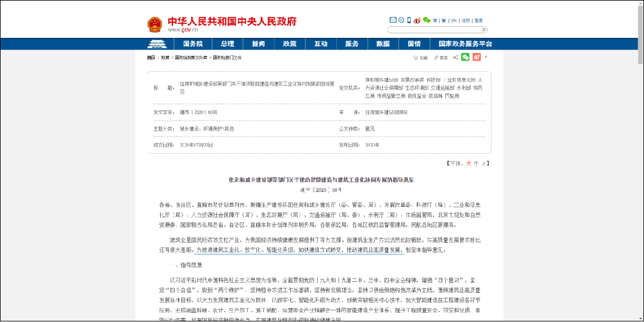The width and height of the screenshot is (644, 322).
Task: Click 国务院政策文件库 breadcrumb link
Action: [x=191, y=58]
